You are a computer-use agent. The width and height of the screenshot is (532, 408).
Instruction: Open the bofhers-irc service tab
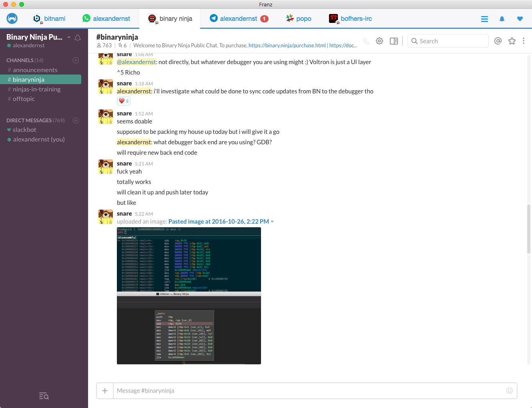[350, 18]
